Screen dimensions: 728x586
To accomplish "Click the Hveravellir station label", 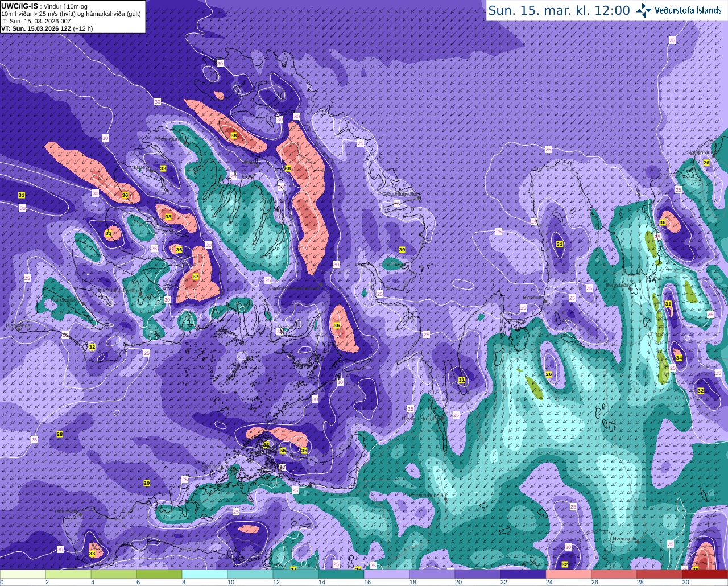I will [x=624, y=538].
